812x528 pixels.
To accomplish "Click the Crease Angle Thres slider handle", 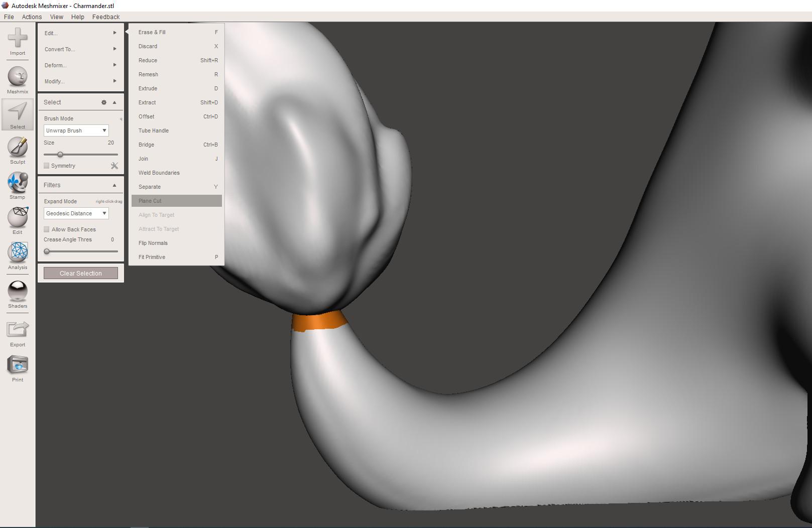I will [x=47, y=251].
